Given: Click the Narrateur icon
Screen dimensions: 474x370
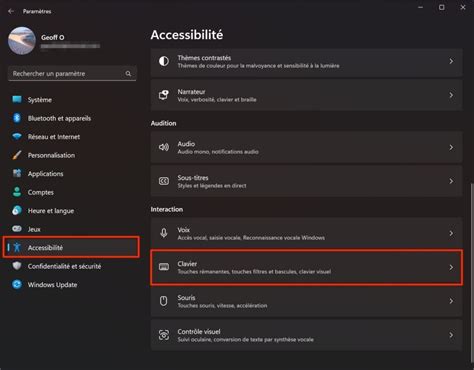Looking at the screenshot, I should coord(164,95).
